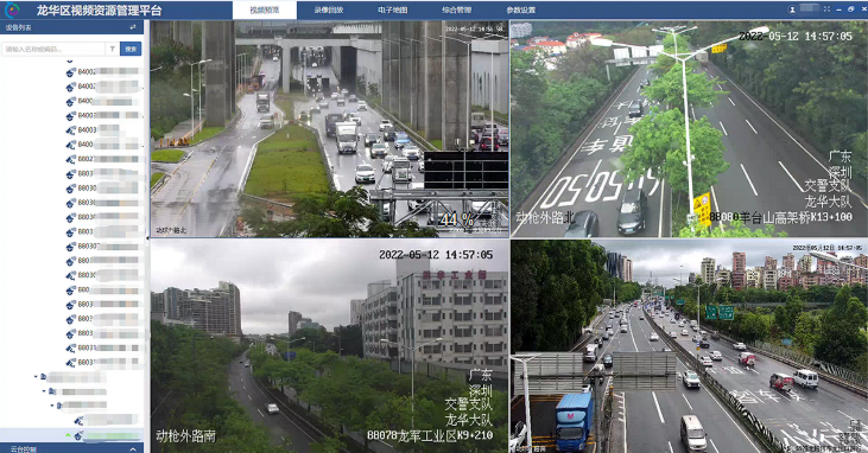The height and width of the screenshot is (453, 868).
Task: Click the swap icon in the device list header
Action: 133,28
